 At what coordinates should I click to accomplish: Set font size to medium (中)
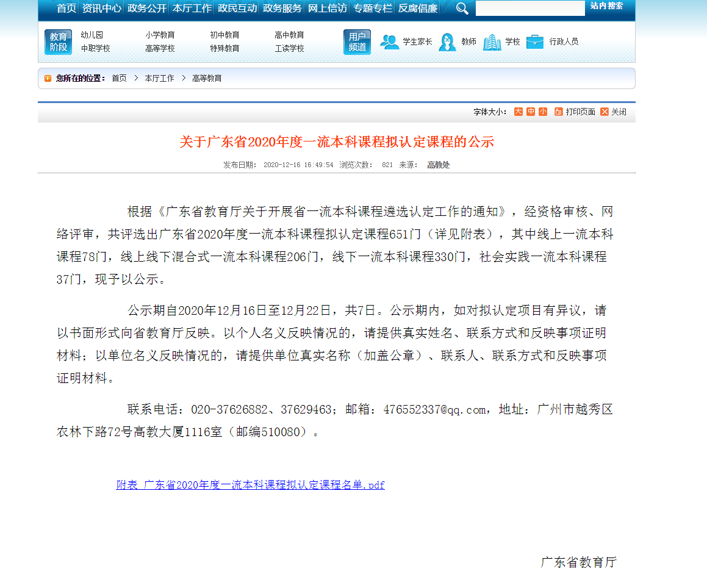click(531, 112)
